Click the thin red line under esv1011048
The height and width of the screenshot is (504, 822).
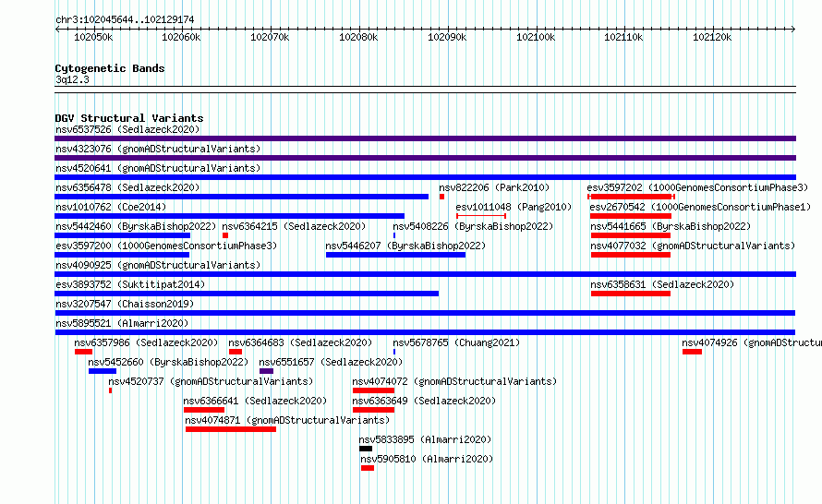[x=481, y=216]
